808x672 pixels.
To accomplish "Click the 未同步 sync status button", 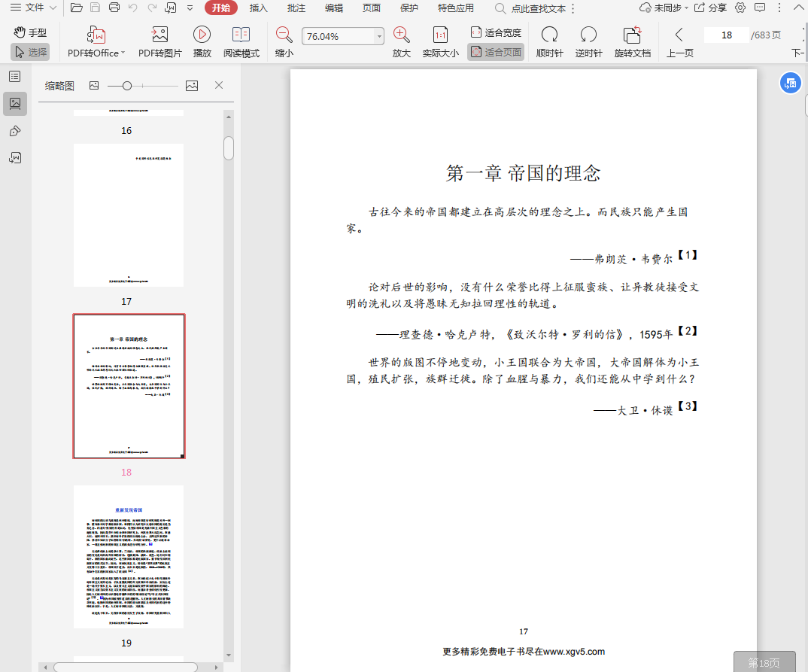I will [x=664, y=8].
